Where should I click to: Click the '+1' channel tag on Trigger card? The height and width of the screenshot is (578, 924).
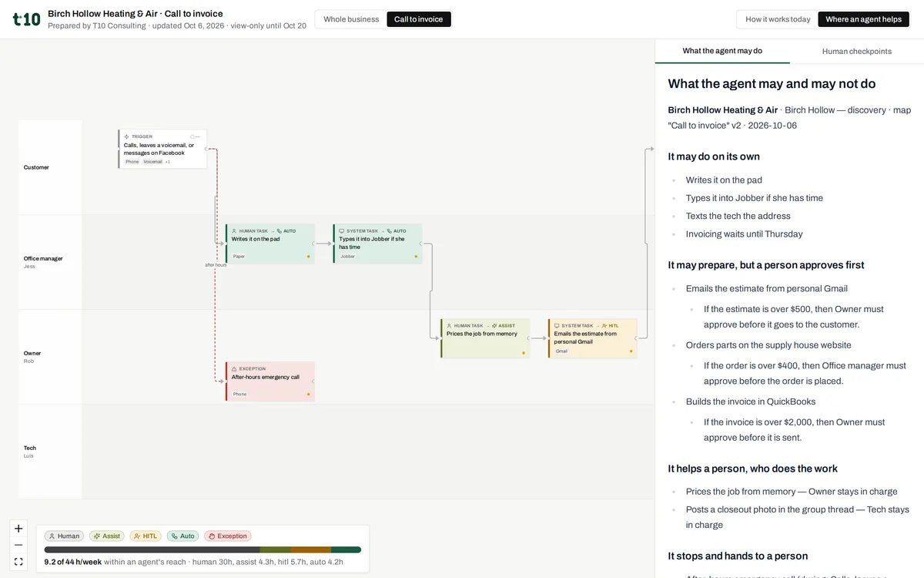(x=168, y=162)
